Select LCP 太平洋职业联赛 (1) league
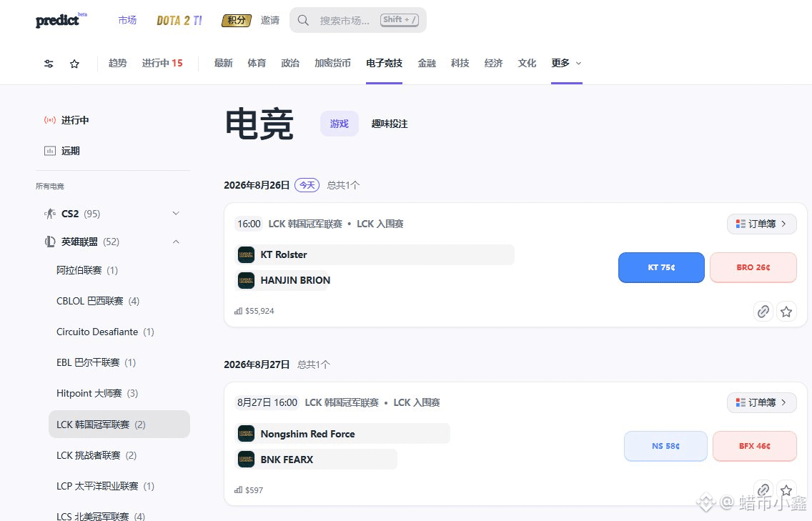The width and height of the screenshot is (812, 521). 105,486
